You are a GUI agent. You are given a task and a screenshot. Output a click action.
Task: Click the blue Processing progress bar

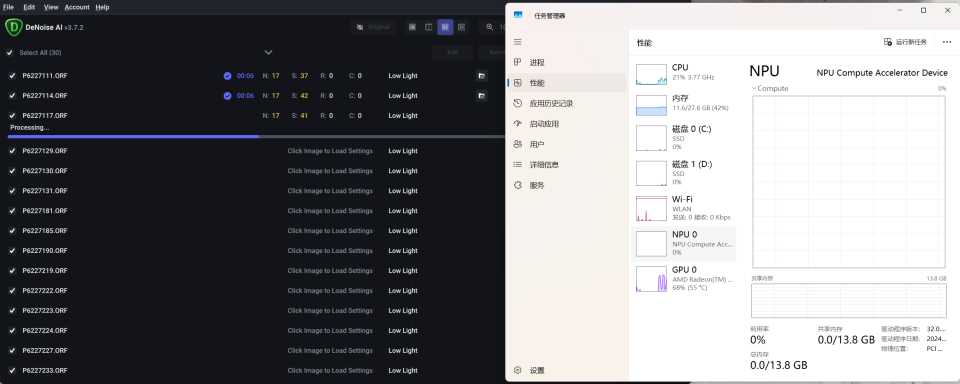(x=133, y=137)
